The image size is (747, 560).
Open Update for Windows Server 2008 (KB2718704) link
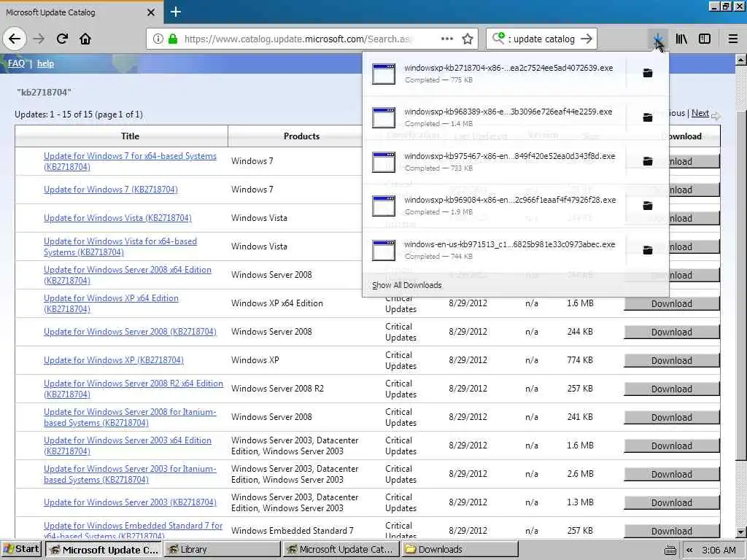(x=130, y=332)
